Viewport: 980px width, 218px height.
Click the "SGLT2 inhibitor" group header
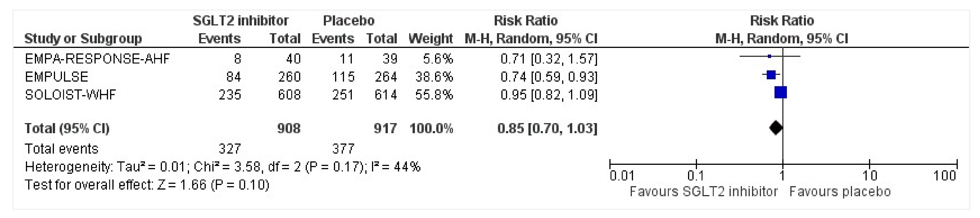(x=240, y=21)
